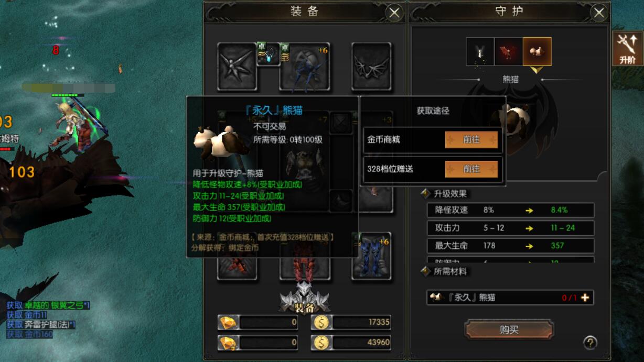Go to 328档位赠送 via 前往 button
Image resolution: width=644 pixels, height=362 pixels.
tap(471, 169)
